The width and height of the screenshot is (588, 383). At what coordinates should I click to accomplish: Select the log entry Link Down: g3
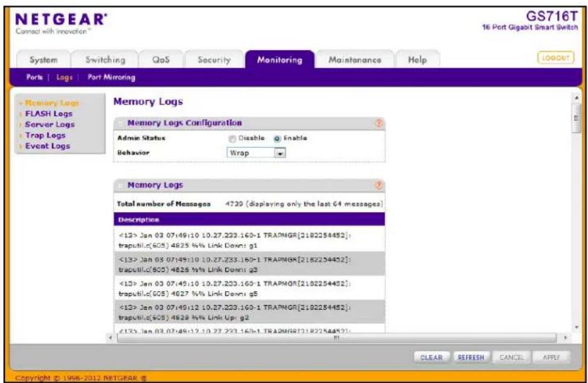(250, 264)
